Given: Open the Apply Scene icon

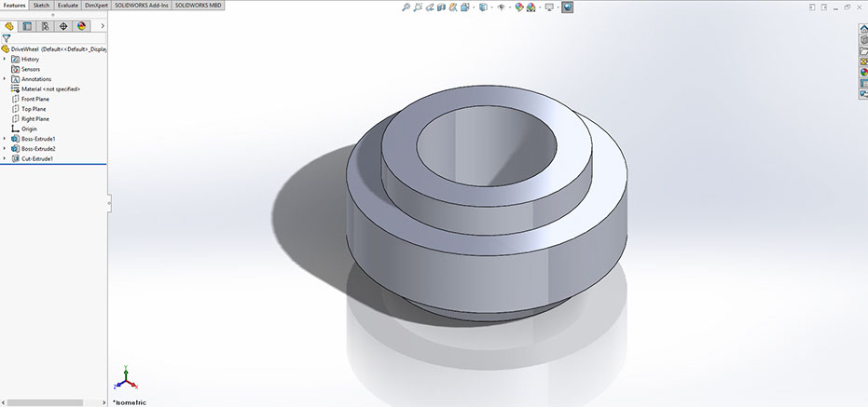Looking at the screenshot, I should pos(530,7).
